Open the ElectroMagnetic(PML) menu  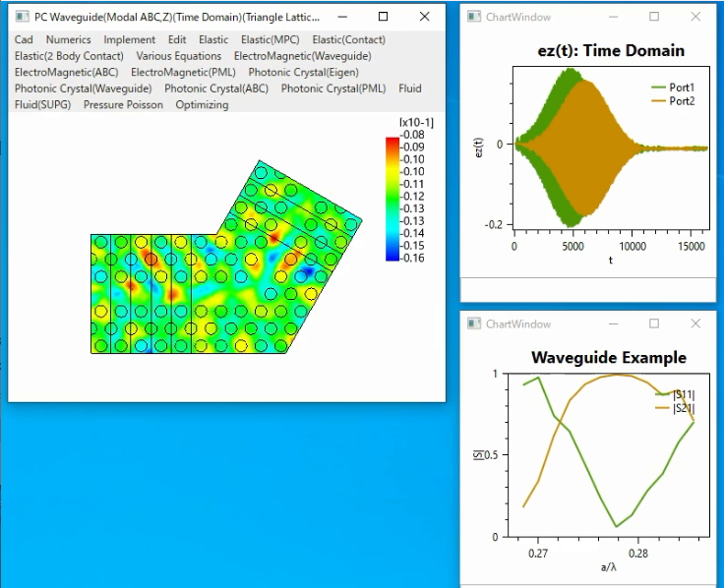[x=183, y=72]
